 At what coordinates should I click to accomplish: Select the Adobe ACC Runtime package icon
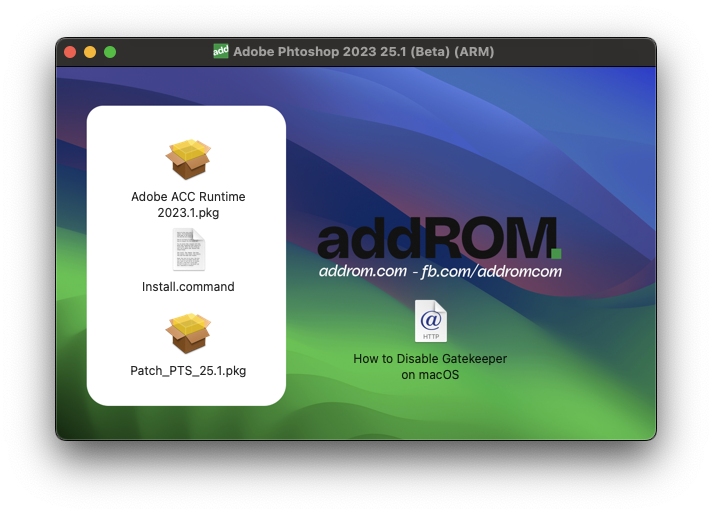(x=188, y=159)
